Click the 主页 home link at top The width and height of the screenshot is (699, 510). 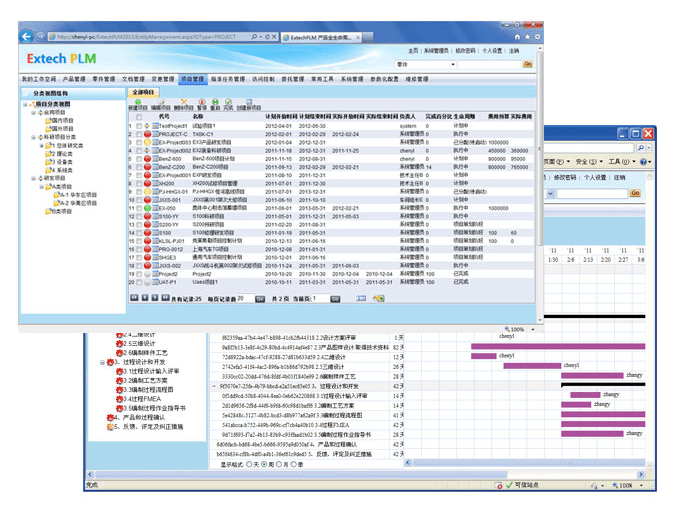[x=413, y=51]
